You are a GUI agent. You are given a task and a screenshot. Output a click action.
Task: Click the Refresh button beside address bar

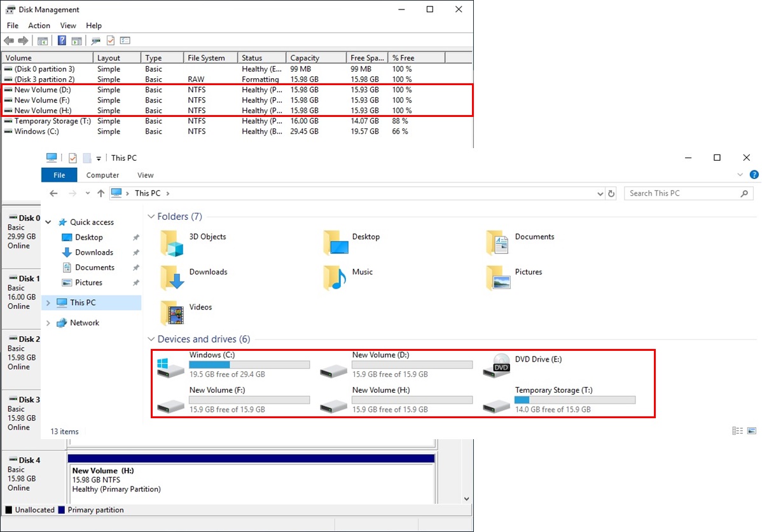tap(611, 193)
